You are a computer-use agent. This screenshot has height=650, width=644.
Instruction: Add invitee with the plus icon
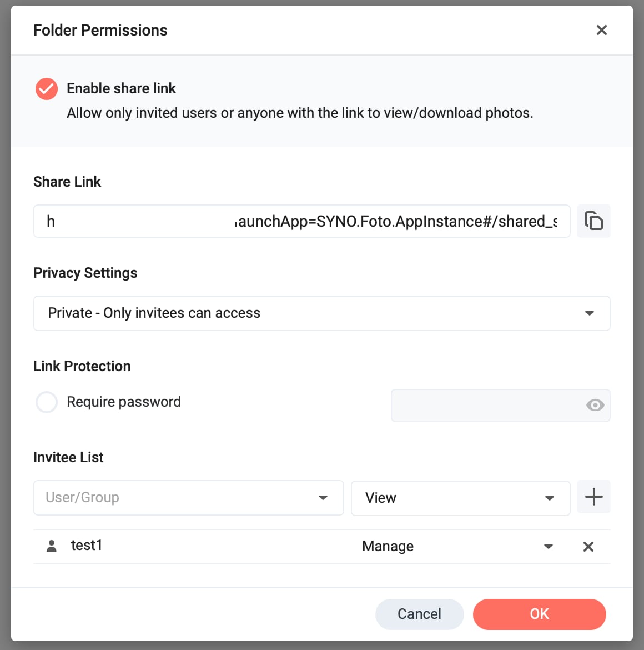pyautogui.click(x=593, y=497)
